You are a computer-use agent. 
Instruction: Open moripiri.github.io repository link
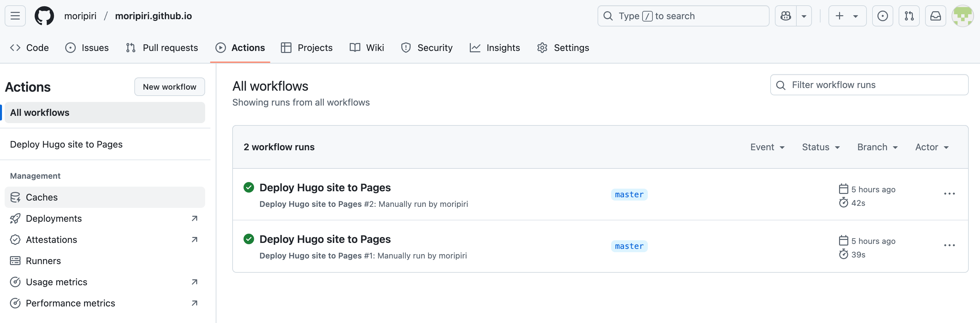pos(153,16)
